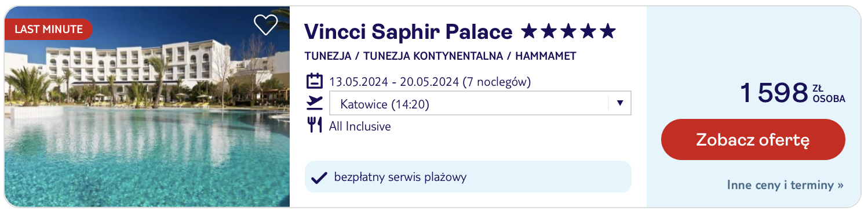This screenshot has width=868, height=214.
Task: Click the five-star rating icons
Action: pyautogui.click(x=568, y=31)
